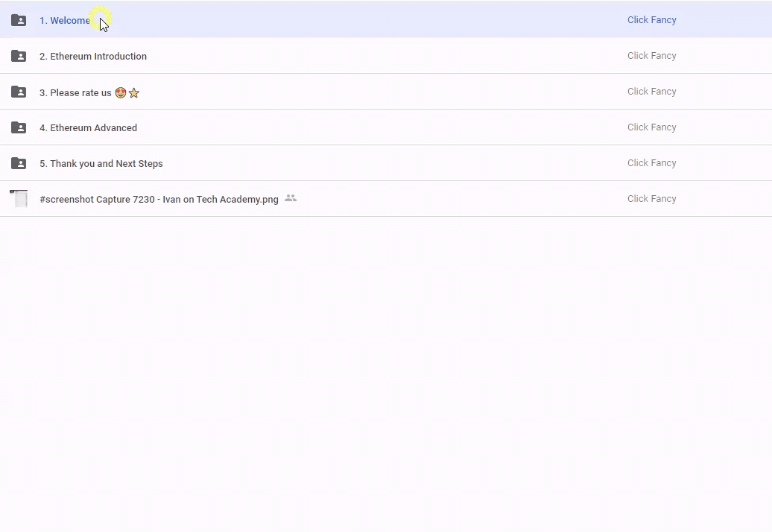Click the folder icon beside Ethereum Advanced
The image size is (772, 532).
[19, 127]
